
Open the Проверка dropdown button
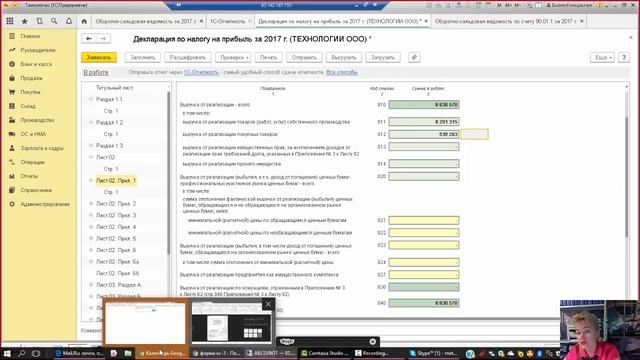coord(234,58)
